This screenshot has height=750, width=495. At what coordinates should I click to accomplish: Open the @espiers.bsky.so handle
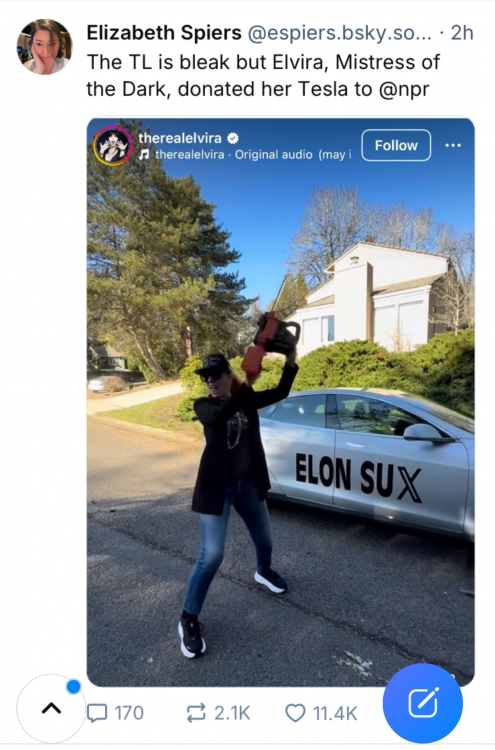pyautogui.click(x=339, y=33)
